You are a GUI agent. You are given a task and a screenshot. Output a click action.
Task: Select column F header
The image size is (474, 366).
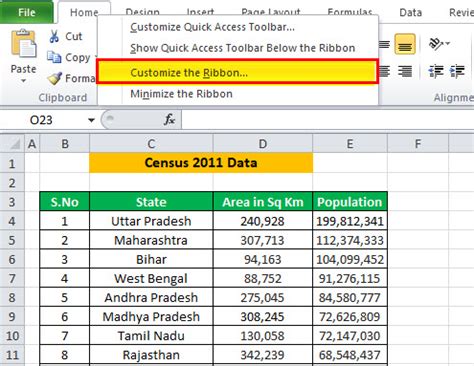[418, 144]
